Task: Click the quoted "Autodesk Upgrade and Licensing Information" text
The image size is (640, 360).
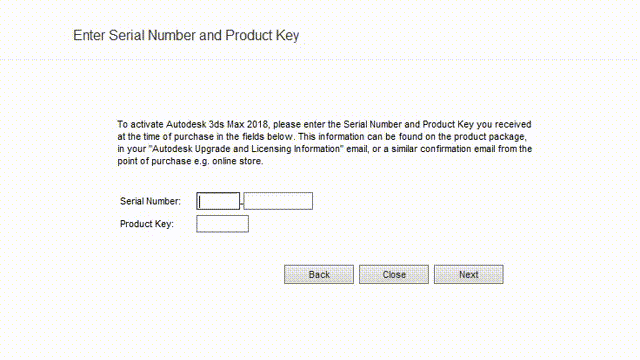Action: (x=247, y=149)
